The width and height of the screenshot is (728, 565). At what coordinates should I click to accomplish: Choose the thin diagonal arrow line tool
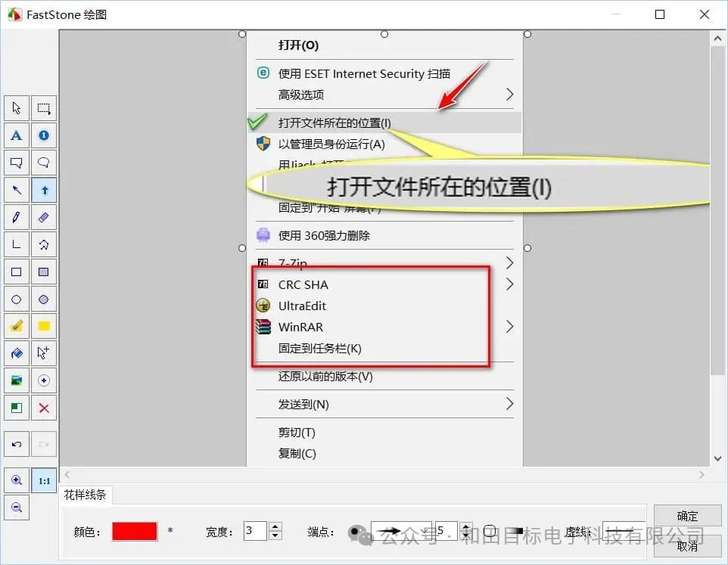(x=17, y=190)
